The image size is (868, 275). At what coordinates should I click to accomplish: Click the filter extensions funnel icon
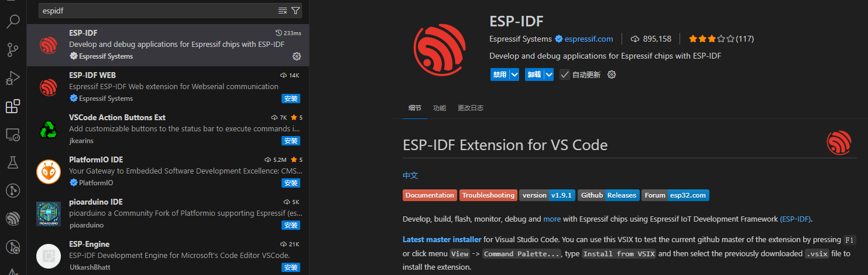coord(296,11)
